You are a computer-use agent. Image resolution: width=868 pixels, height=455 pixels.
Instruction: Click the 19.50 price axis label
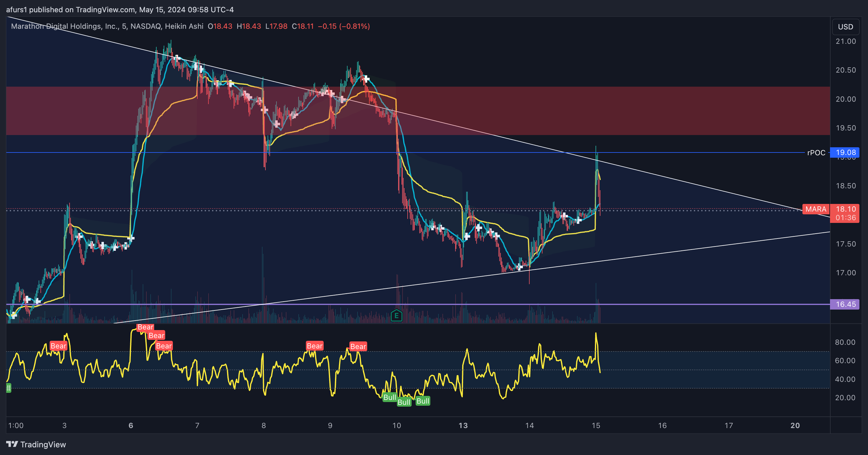pos(845,128)
